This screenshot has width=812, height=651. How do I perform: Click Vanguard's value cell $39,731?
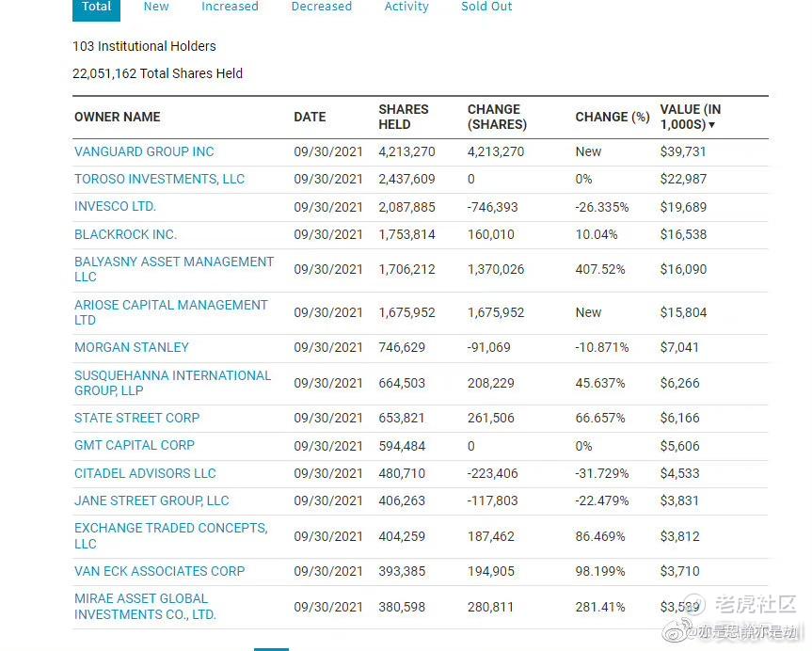click(683, 151)
